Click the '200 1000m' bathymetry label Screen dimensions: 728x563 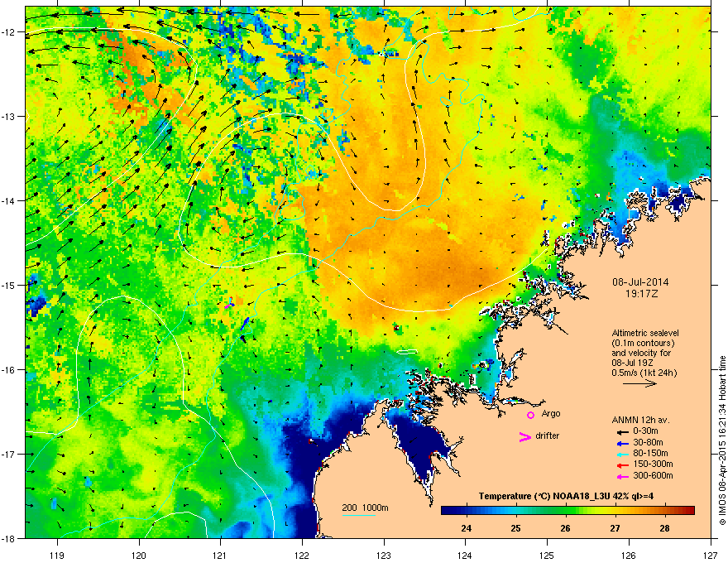365,508
